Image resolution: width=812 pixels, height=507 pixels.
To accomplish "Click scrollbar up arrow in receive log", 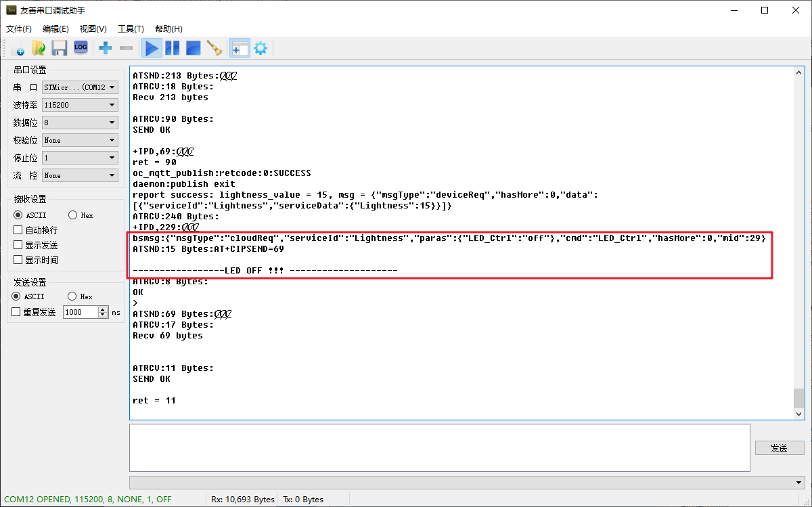I will pyautogui.click(x=799, y=73).
